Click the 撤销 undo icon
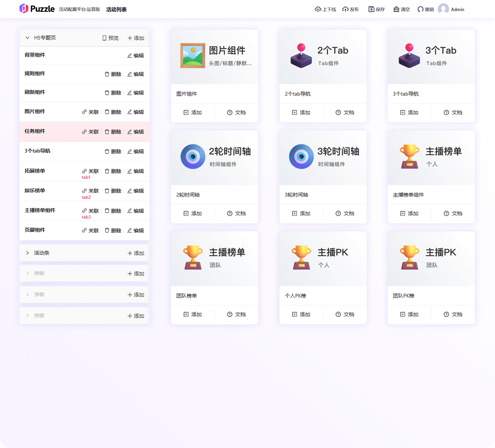The image size is (495, 448). click(x=421, y=9)
